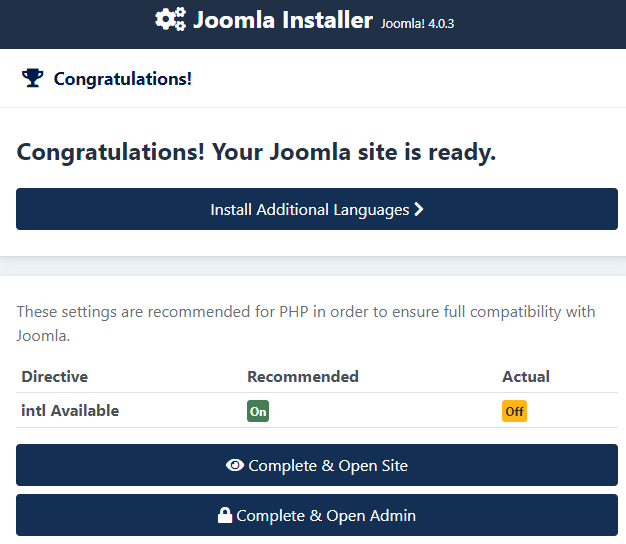The width and height of the screenshot is (626, 544).
Task: Click the gears icon in Joomla Installer header
Action: (x=170, y=19)
